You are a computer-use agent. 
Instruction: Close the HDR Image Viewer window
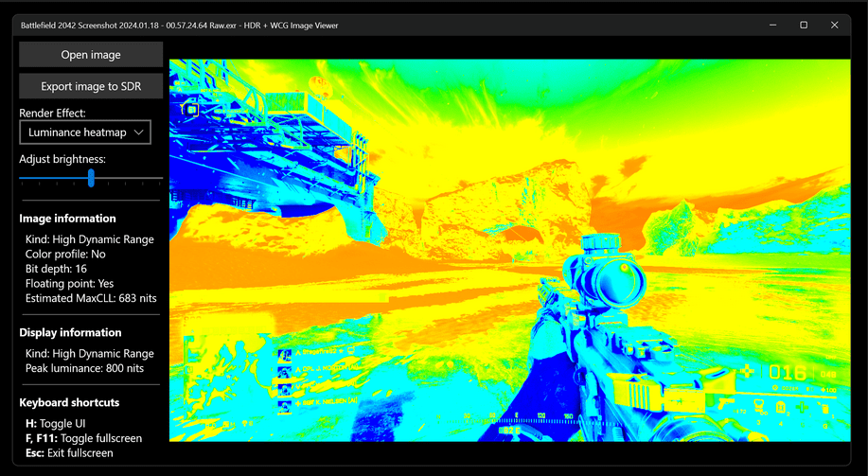point(835,25)
